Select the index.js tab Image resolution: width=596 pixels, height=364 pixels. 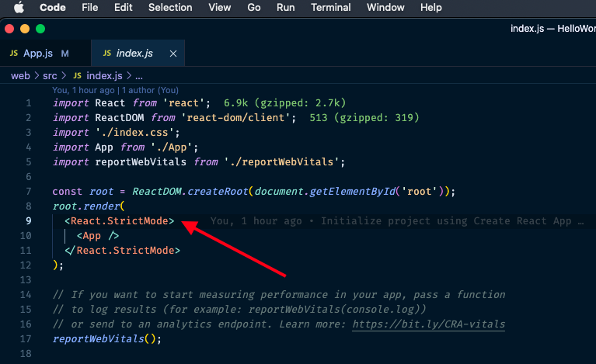134,54
